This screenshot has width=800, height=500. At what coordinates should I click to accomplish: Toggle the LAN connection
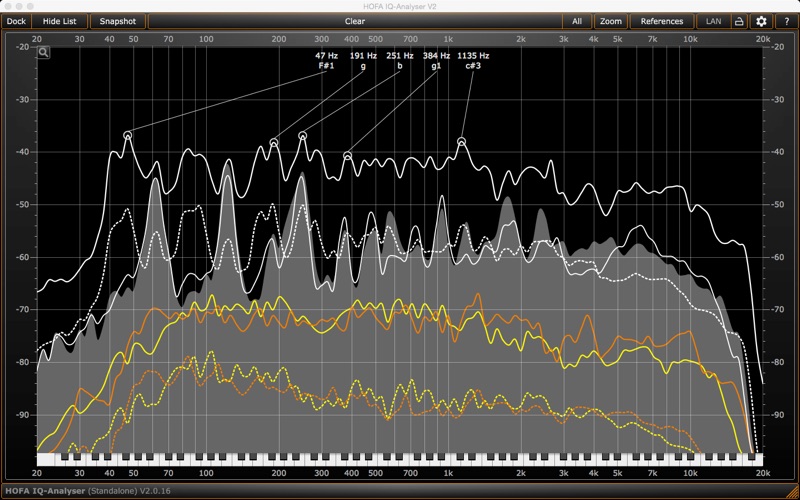pos(713,21)
